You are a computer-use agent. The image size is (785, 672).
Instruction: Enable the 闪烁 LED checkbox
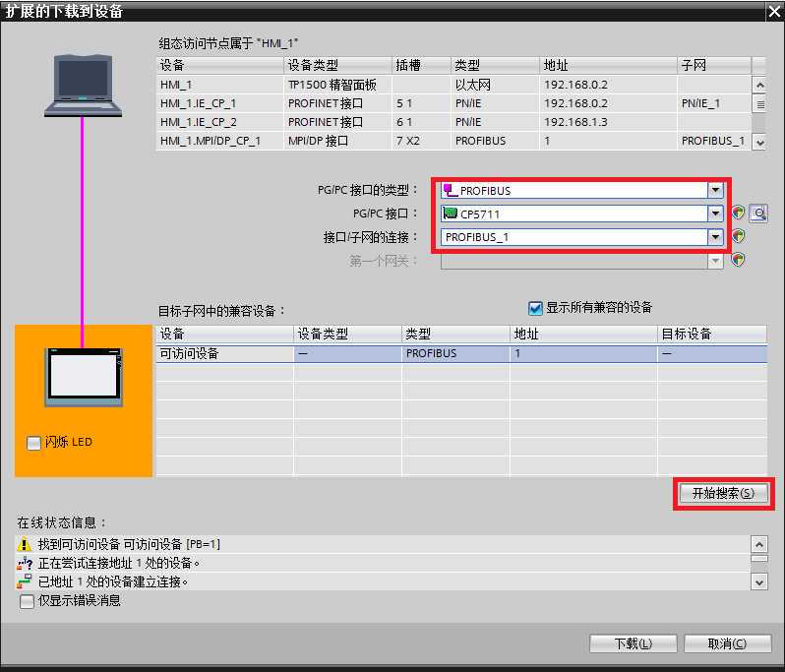(x=33, y=443)
